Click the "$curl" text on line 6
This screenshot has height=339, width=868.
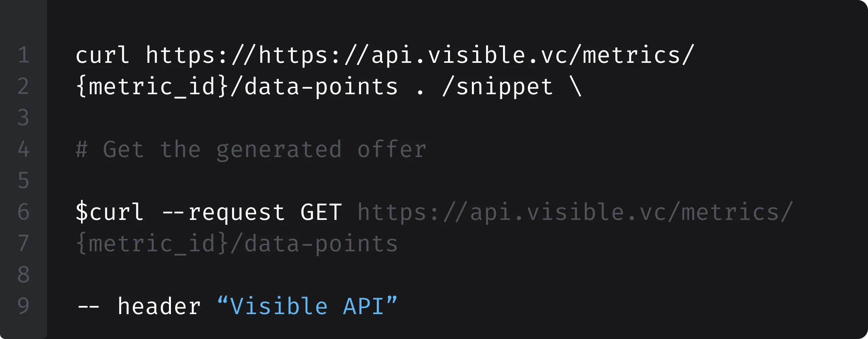click(x=109, y=212)
